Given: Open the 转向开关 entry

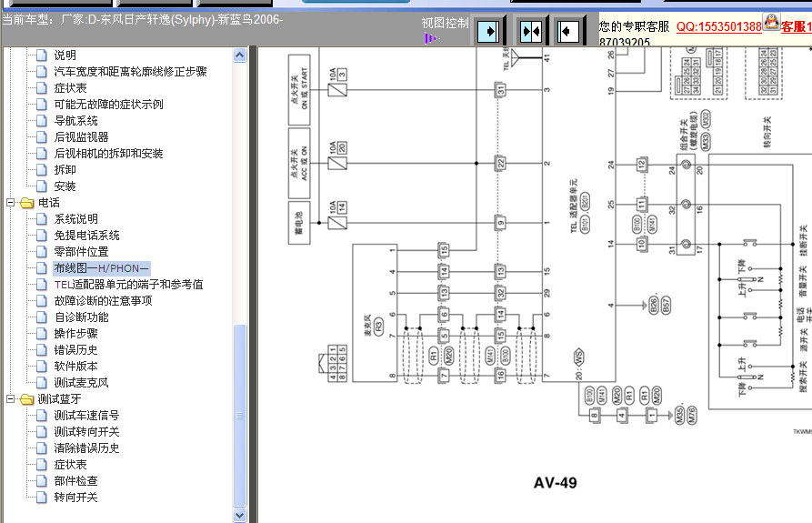Looking at the screenshot, I should point(76,498).
